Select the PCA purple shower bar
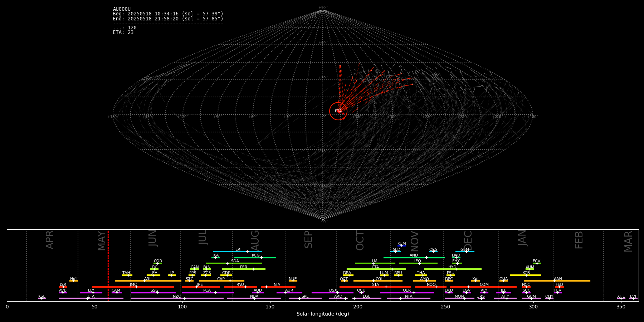This screenshot has height=322, width=644. pyautogui.click(x=208, y=293)
